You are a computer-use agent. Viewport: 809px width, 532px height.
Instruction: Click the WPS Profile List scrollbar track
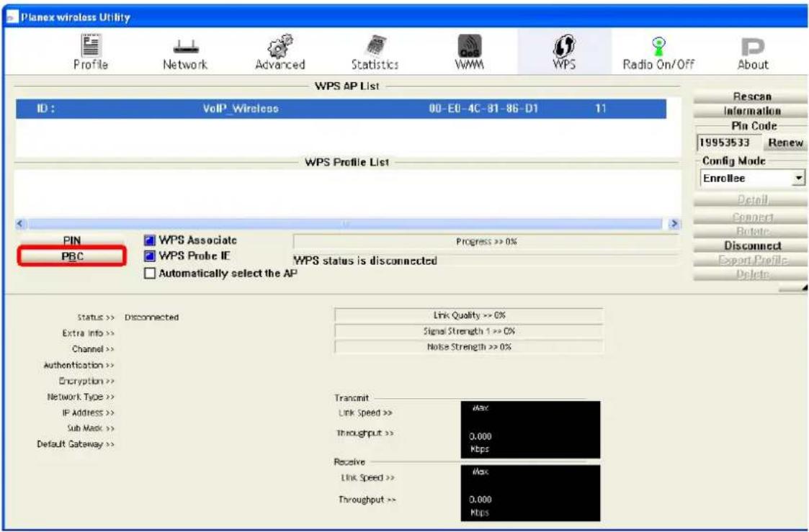[x=344, y=224]
